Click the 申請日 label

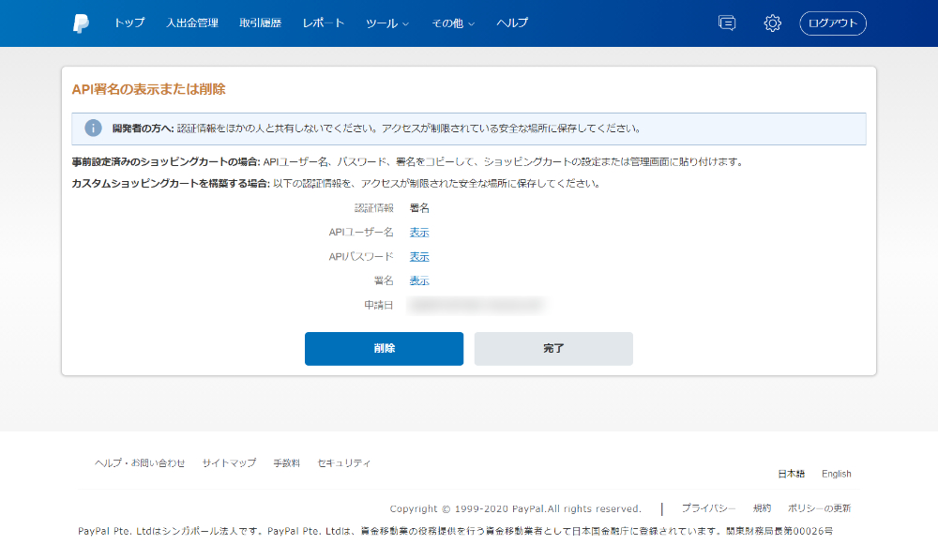click(379, 305)
